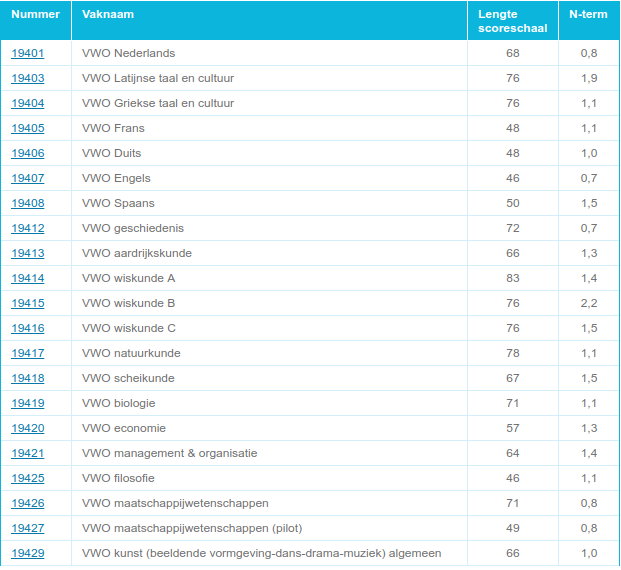Open exam link 19406
The width and height of the screenshot is (621, 570).
(x=28, y=153)
